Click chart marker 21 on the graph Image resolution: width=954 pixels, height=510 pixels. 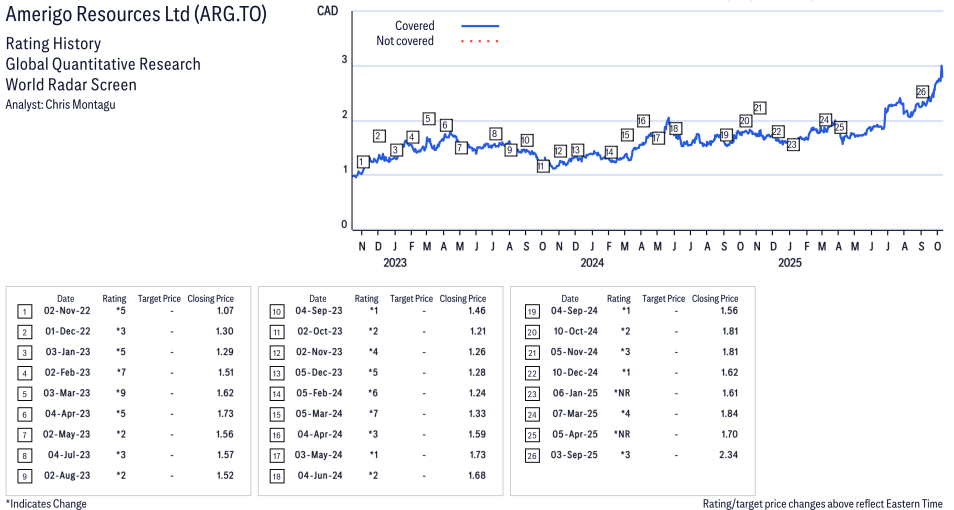[x=759, y=108]
